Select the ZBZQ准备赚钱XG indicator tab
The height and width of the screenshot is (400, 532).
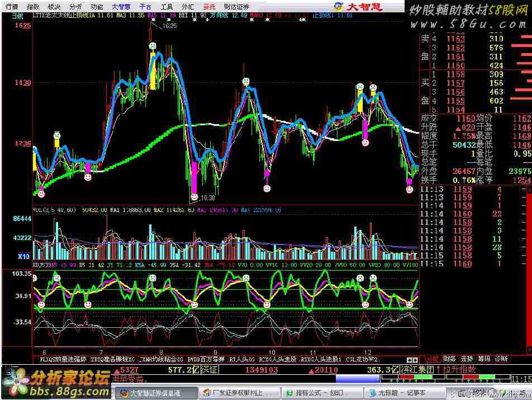coord(113,359)
